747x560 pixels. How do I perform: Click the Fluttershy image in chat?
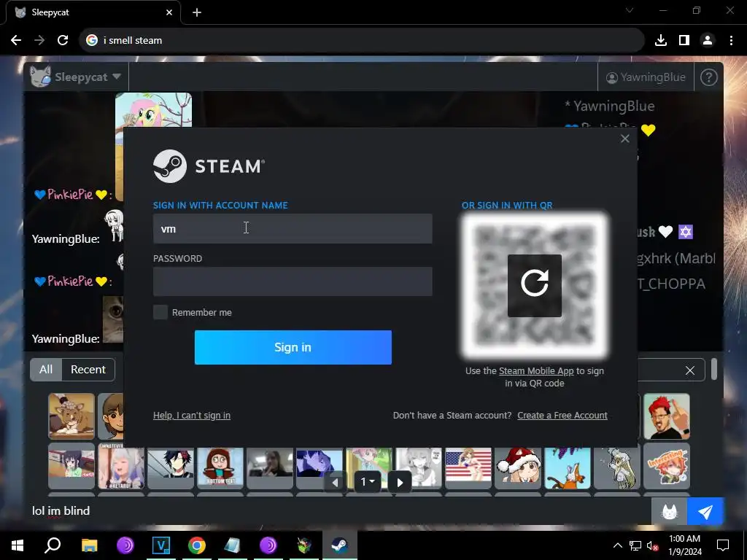(153, 110)
